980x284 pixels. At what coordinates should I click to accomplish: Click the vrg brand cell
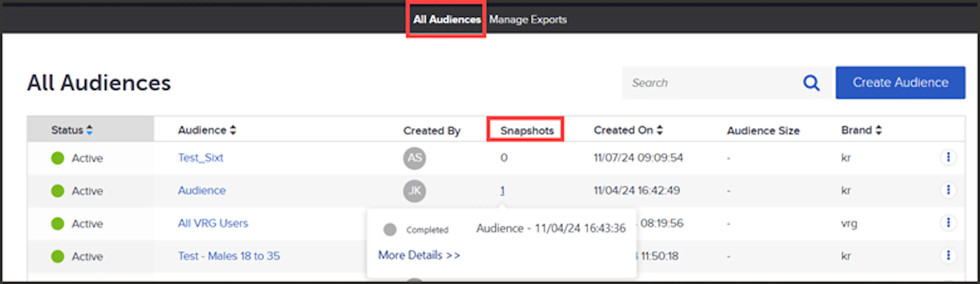pyautogui.click(x=849, y=224)
